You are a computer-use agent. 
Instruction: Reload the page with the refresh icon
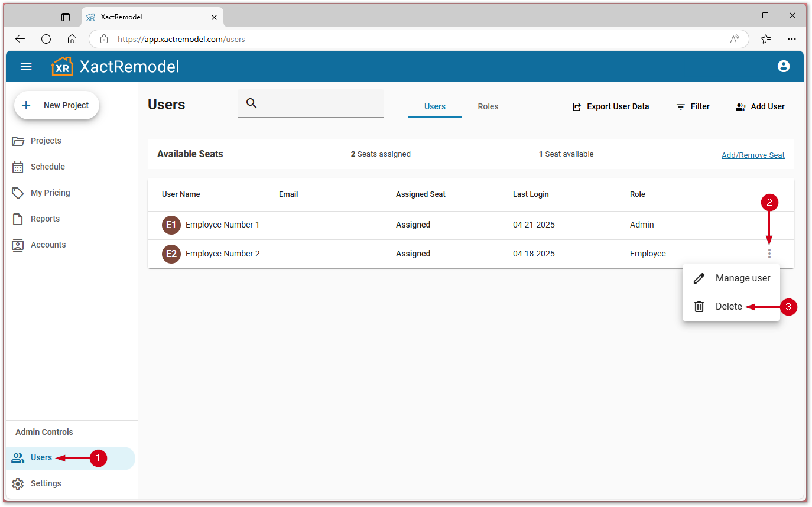46,39
